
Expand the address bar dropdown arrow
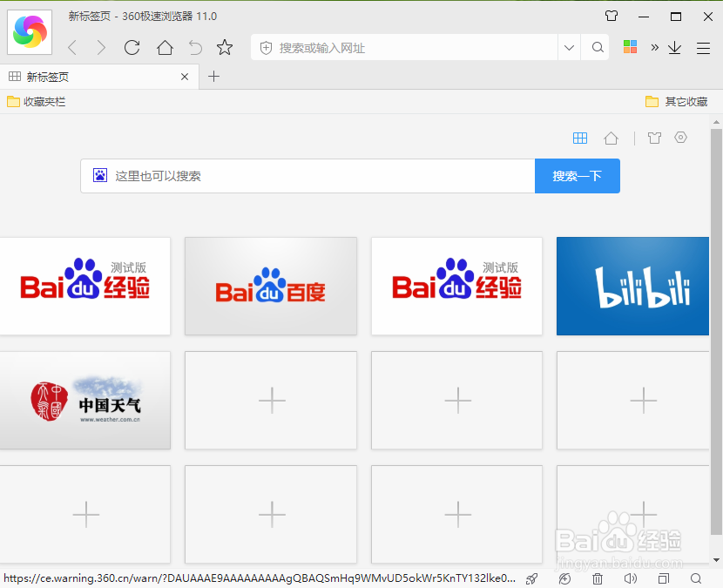point(569,47)
